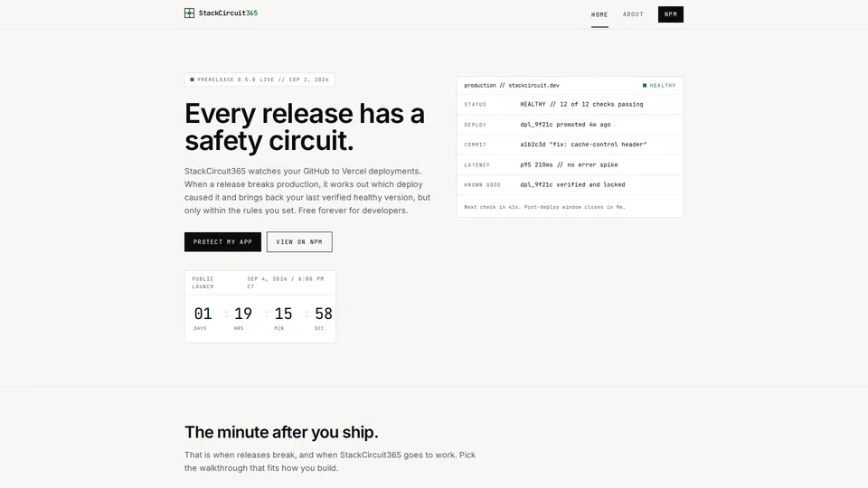Click the VIEW ON NPM button
Image resolution: width=868 pixels, height=488 pixels.
pos(299,242)
